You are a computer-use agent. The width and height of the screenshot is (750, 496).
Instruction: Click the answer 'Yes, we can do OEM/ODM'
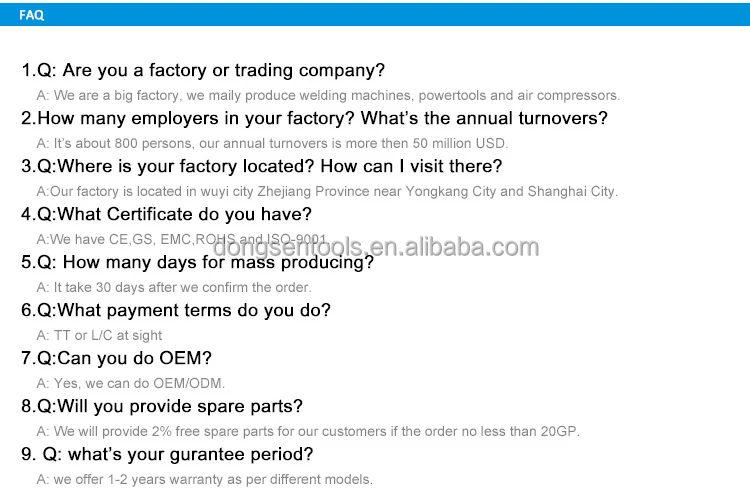(x=131, y=383)
